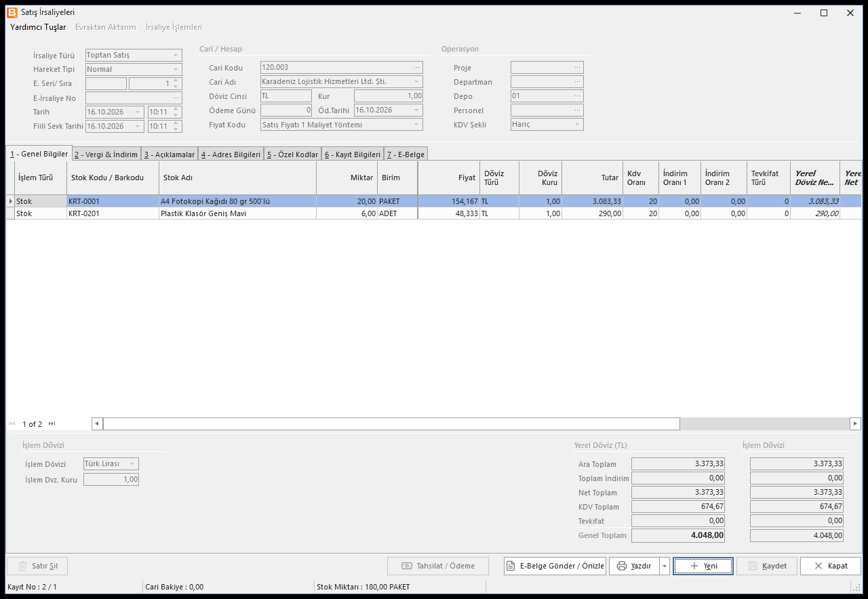Expand the Fiyat Kodu combo box
The height and width of the screenshot is (599, 868).
click(417, 125)
